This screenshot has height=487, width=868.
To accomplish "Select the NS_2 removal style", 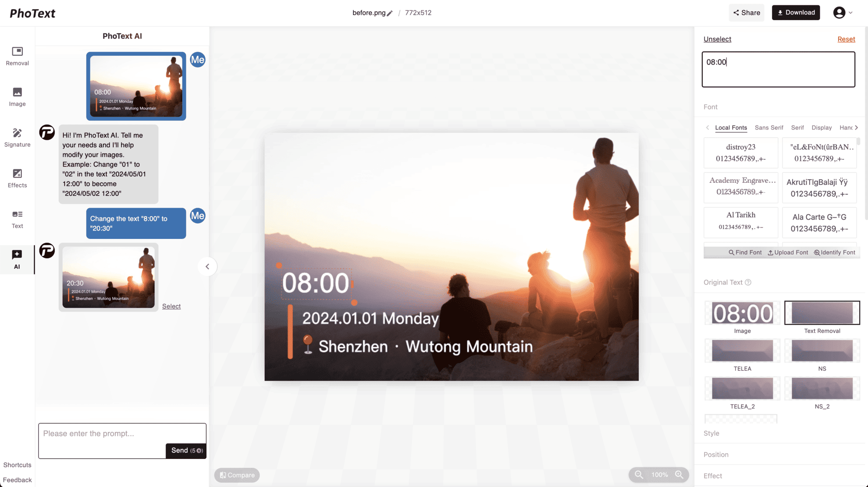I will (x=822, y=388).
